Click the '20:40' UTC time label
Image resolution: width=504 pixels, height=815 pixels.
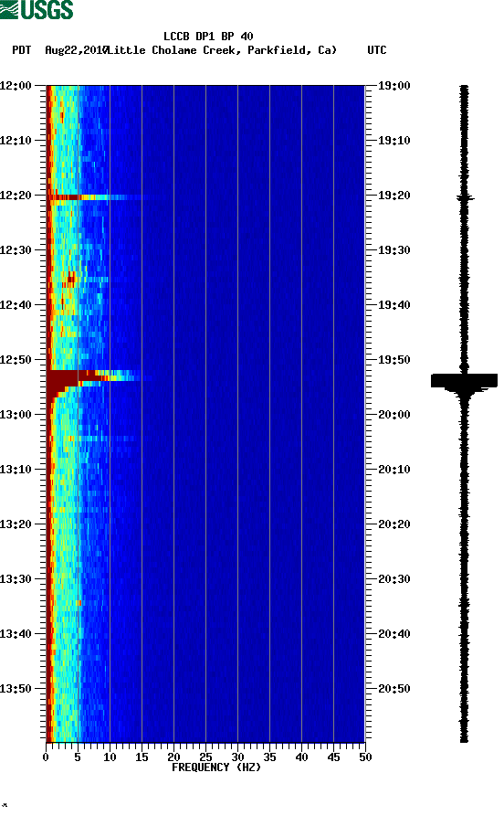394,634
